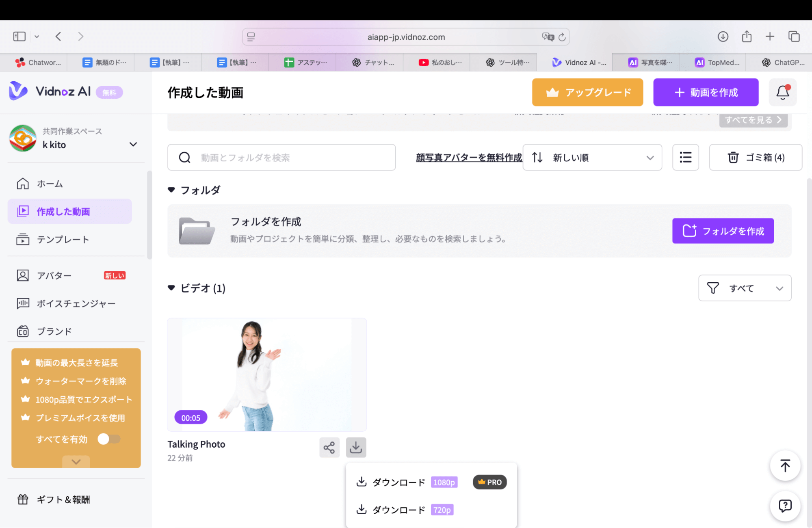Open the すべて filter dropdown
Viewport: 812px width, 528px height.
point(744,288)
